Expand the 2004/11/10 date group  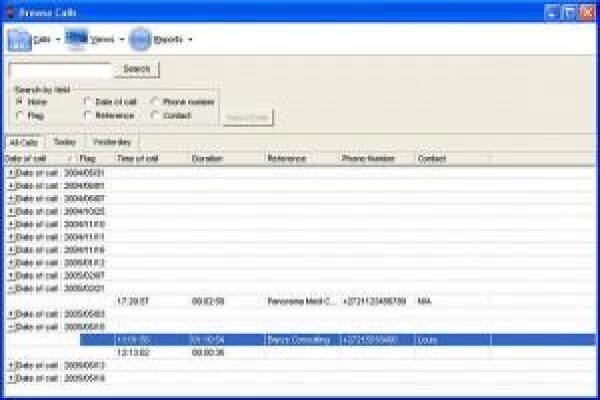click(11, 224)
